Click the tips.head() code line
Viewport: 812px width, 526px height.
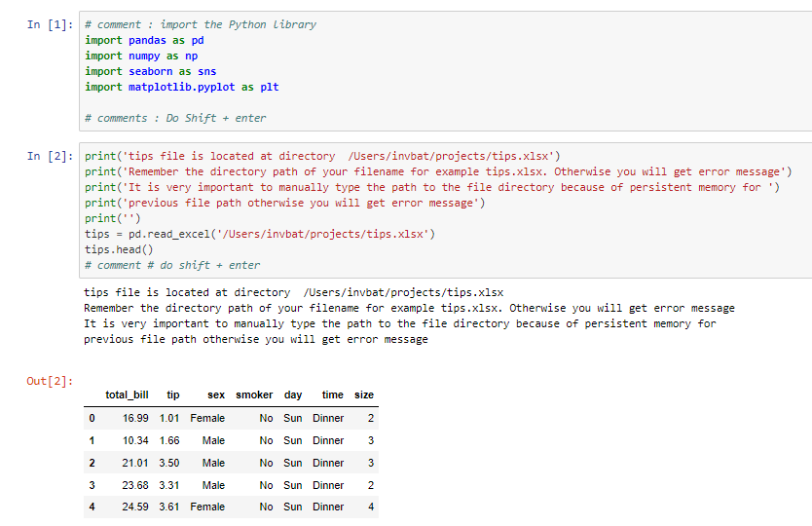(119, 249)
